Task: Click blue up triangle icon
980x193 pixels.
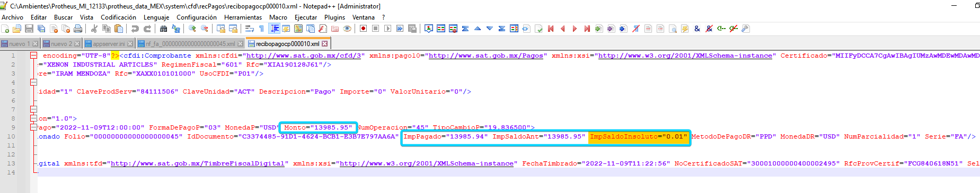Action: pyautogui.click(x=477, y=29)
